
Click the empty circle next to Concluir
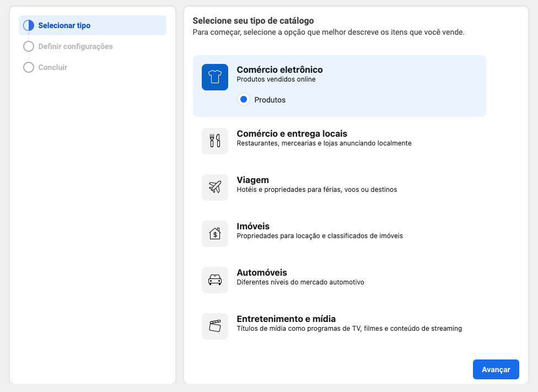point(29,67)
